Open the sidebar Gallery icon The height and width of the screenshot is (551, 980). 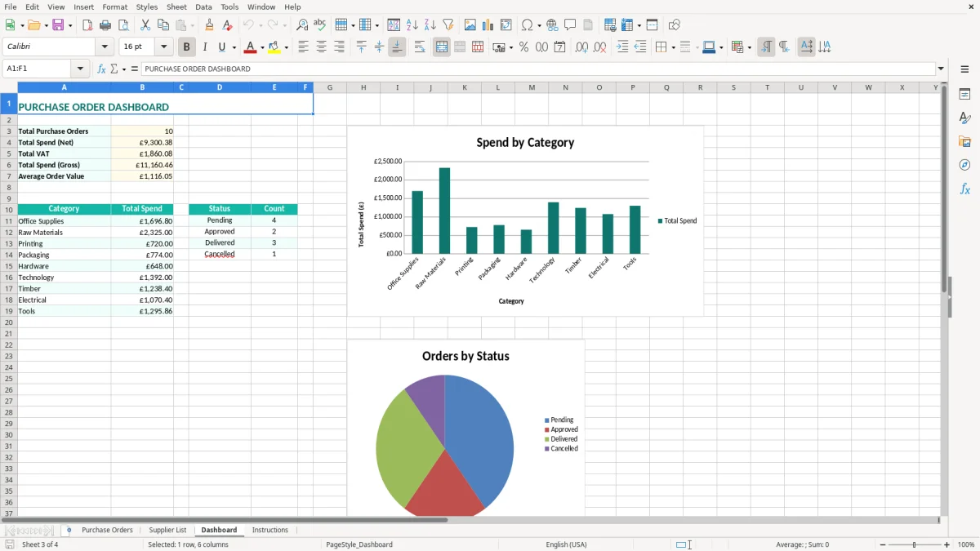point(964,141)
